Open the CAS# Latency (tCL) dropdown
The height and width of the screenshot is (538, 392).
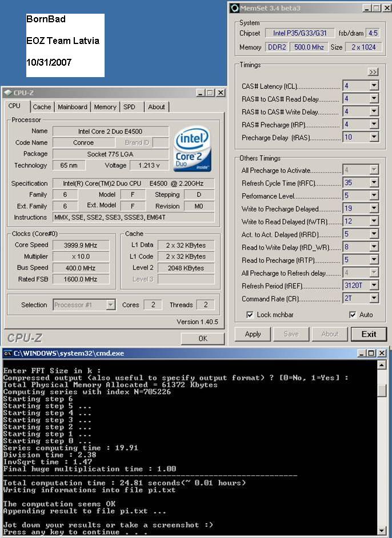pyautogui.click(x=374, y=86)
